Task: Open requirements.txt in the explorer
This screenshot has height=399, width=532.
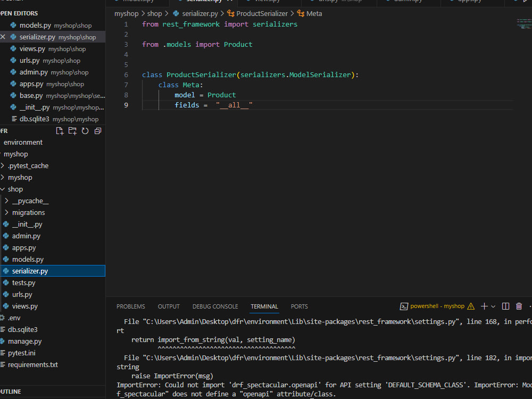Action: [32, 365]
